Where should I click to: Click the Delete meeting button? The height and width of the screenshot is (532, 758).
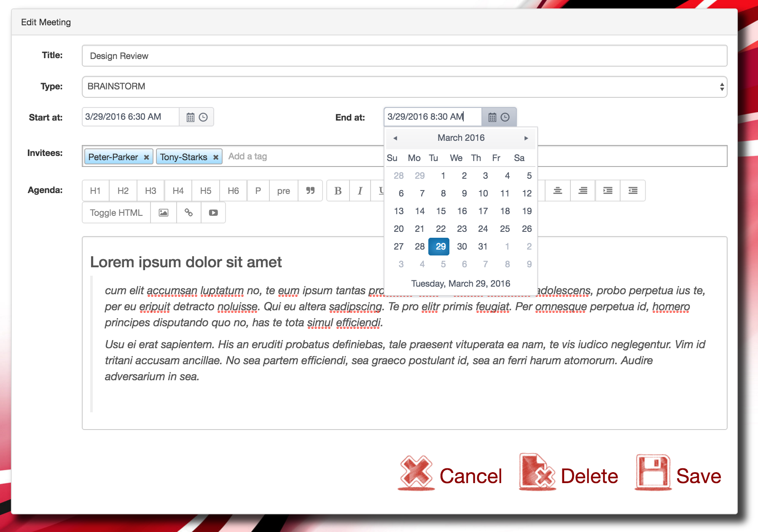click(x=569, y=473)
